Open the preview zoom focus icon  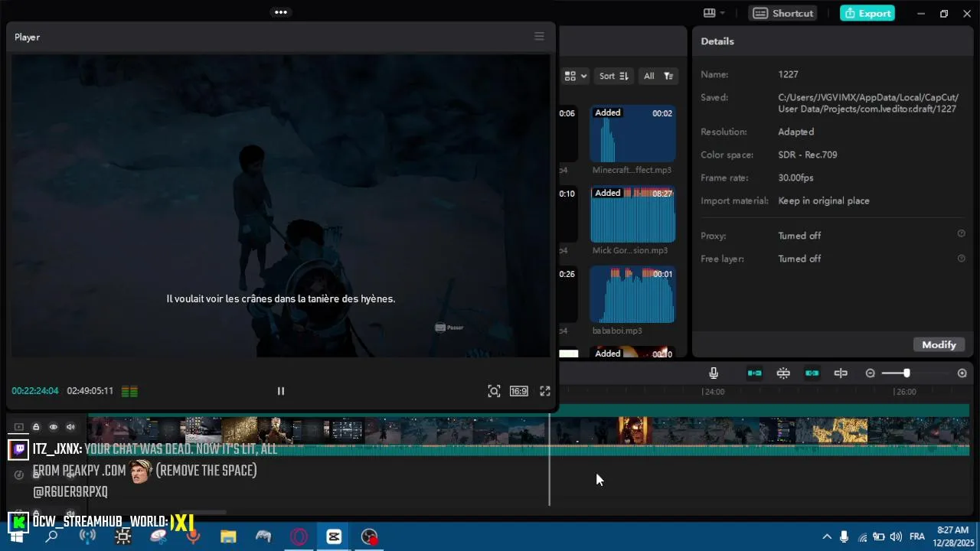[x=494, y=391]
